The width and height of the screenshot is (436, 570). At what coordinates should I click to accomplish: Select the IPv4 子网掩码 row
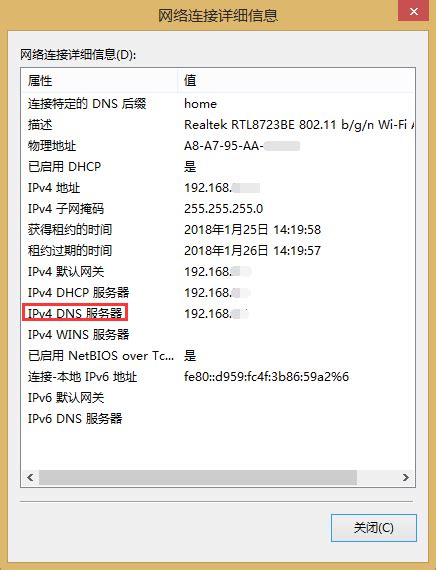tap(218, 209)
